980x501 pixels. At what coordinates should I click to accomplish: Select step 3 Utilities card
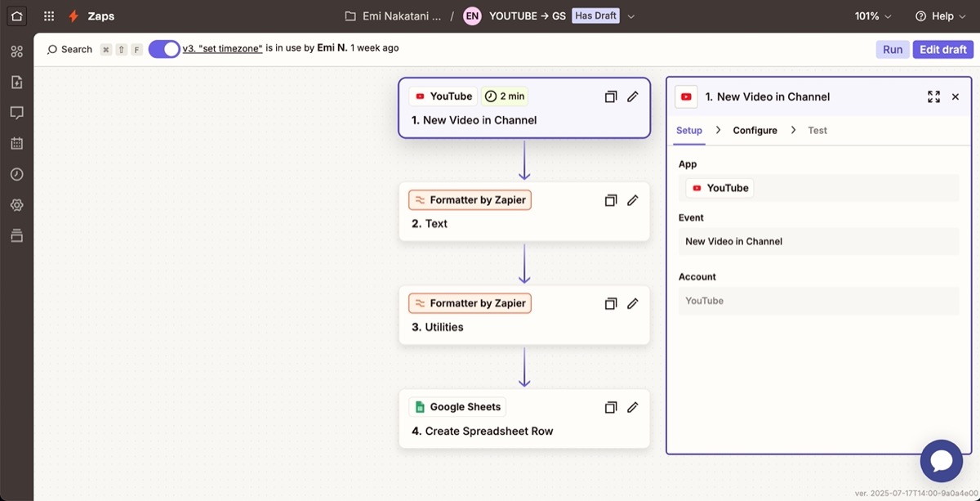[524, 315]
